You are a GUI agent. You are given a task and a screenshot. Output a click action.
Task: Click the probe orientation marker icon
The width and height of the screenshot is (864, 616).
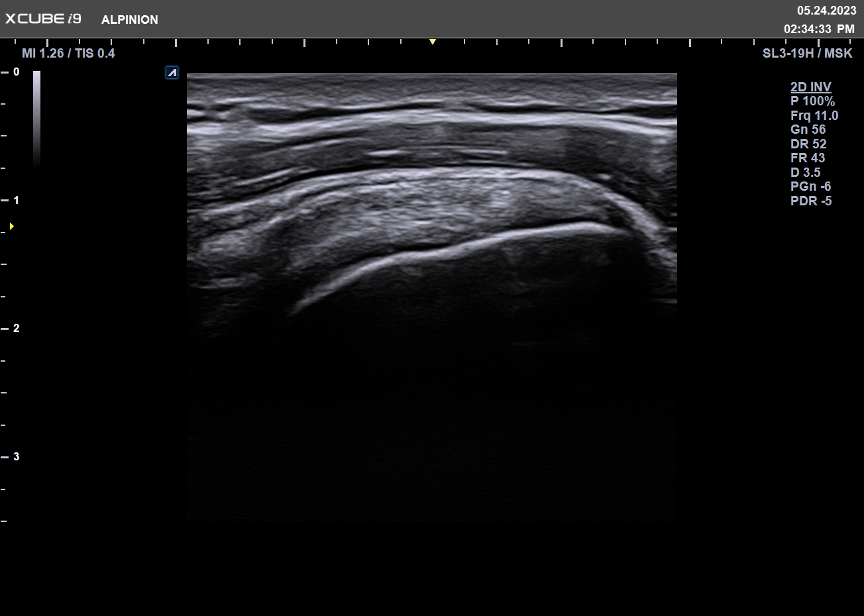(x=172, y=73)
